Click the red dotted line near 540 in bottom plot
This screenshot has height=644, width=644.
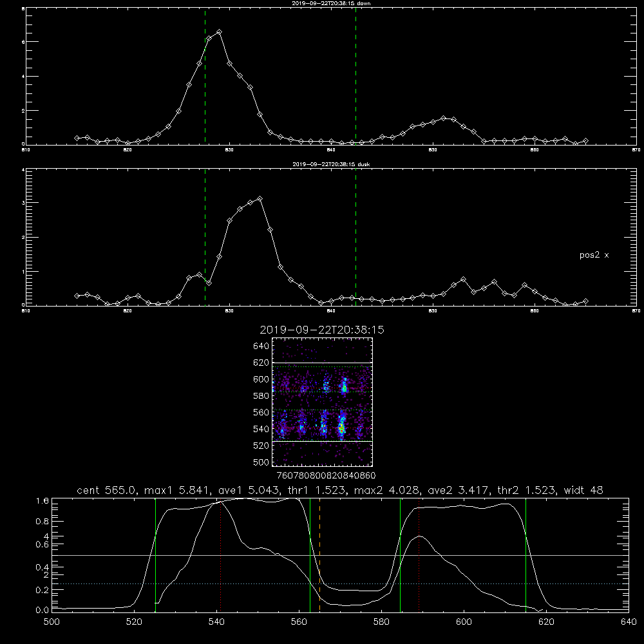coord(220,555)
